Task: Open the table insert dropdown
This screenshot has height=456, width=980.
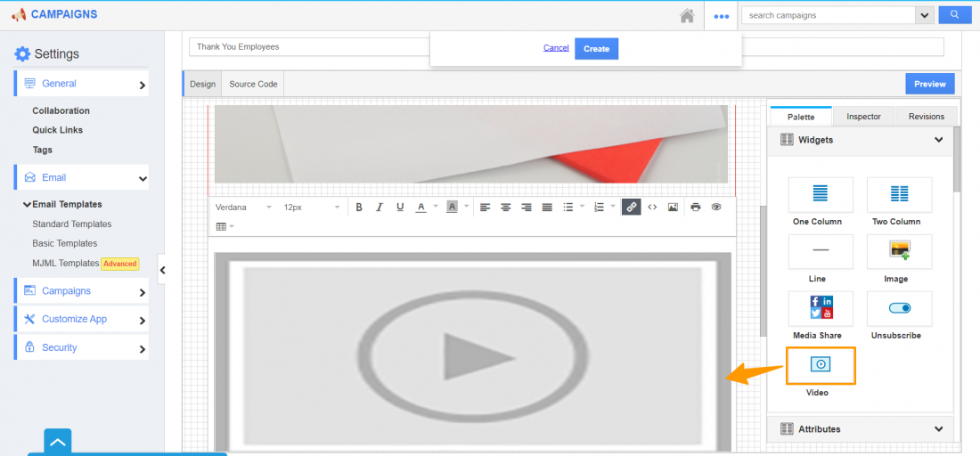Action: (x=225, y=226)
